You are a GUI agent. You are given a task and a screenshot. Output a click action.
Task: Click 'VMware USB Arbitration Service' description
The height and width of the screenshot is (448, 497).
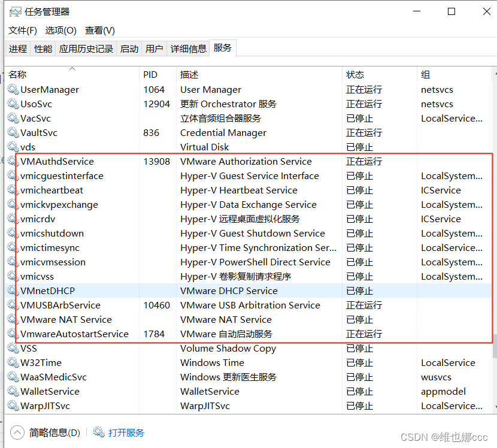click(x=250, y=305)
